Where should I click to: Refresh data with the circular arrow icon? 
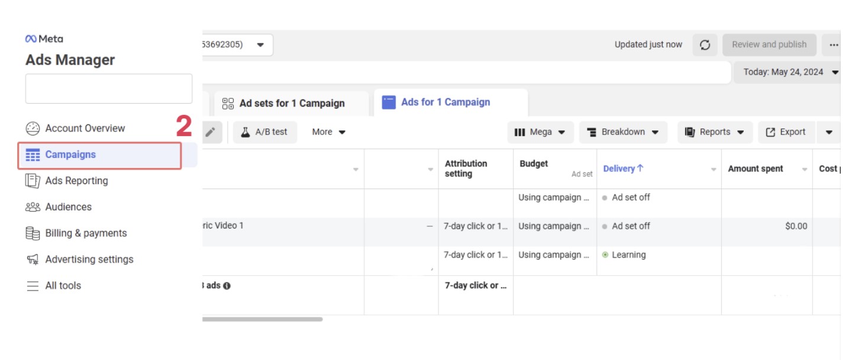tap(705, 44)
